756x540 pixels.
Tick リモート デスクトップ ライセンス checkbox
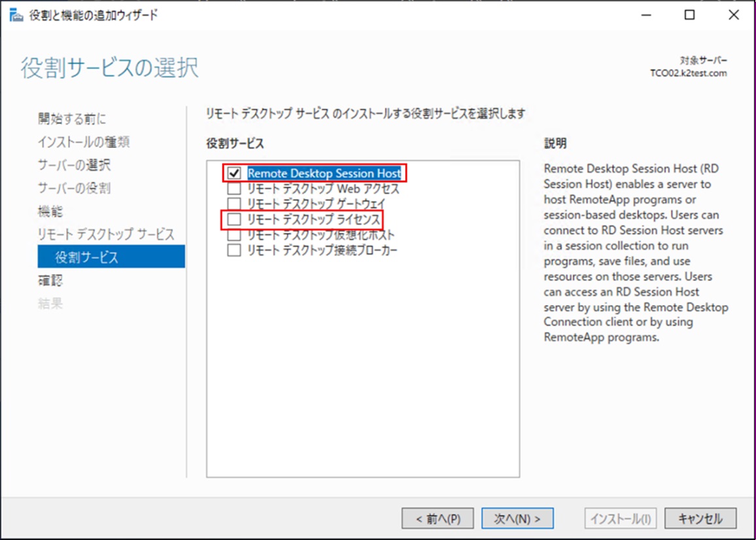click(234, 220)
